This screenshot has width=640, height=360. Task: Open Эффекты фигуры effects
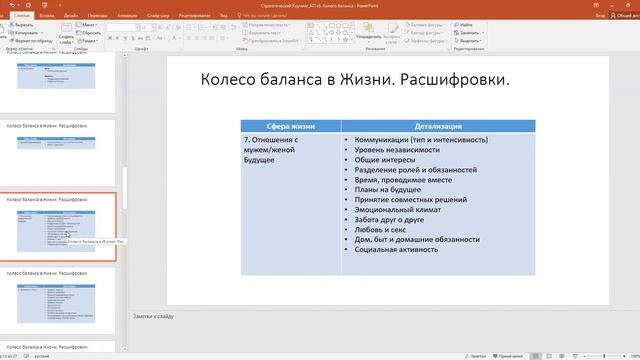click(425, 41)
